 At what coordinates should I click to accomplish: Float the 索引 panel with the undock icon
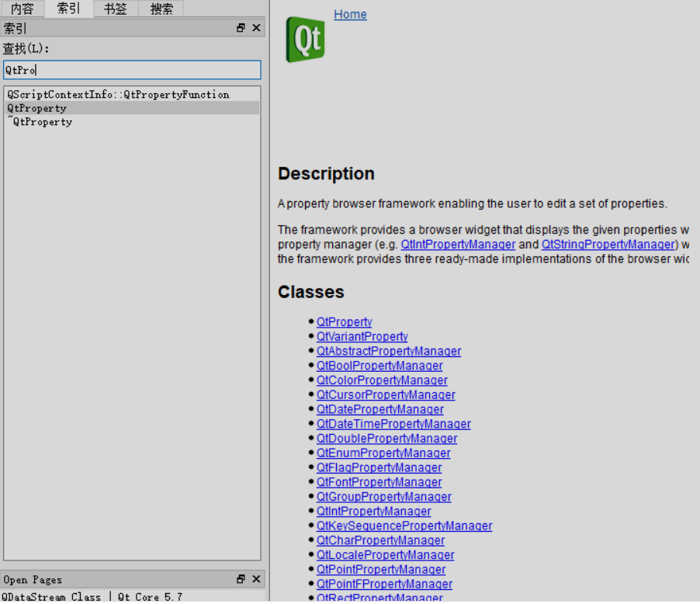(241, 28)
